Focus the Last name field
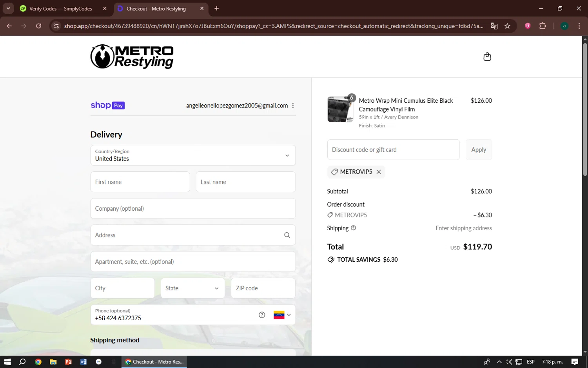 pos(245,182)
